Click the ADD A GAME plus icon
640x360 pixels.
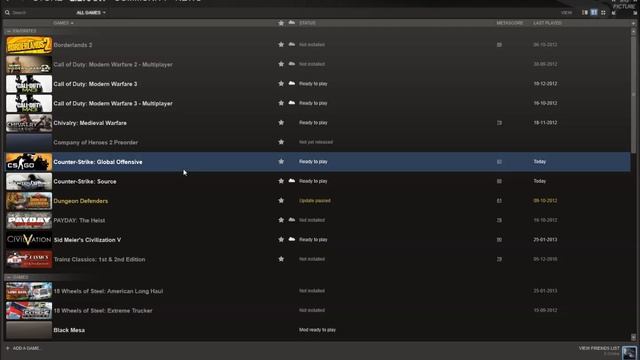click(8, 348)
